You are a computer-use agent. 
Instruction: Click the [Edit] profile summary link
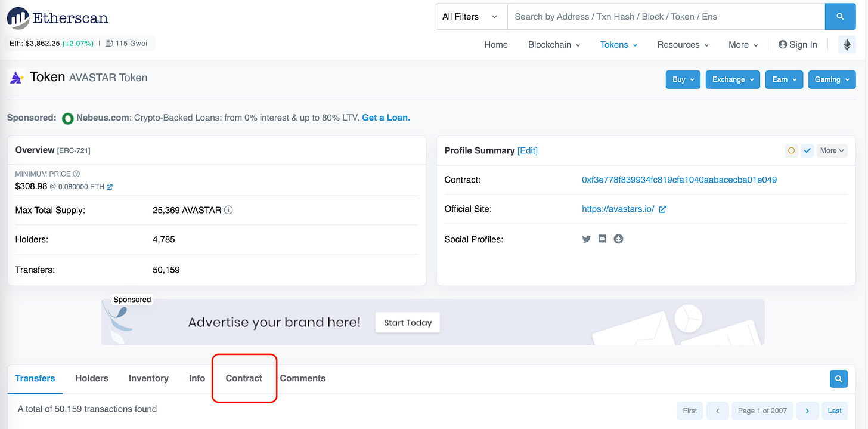528,150
